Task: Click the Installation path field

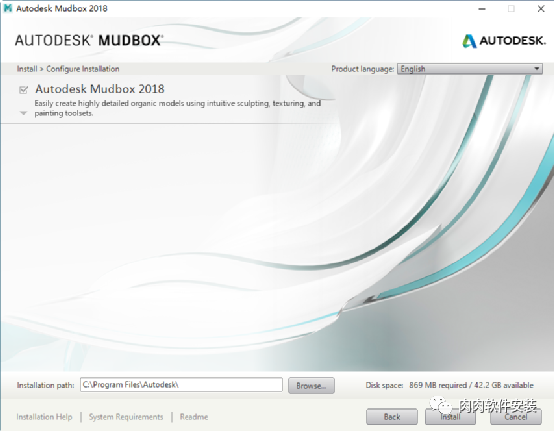Action: click(x=181, y=385)
